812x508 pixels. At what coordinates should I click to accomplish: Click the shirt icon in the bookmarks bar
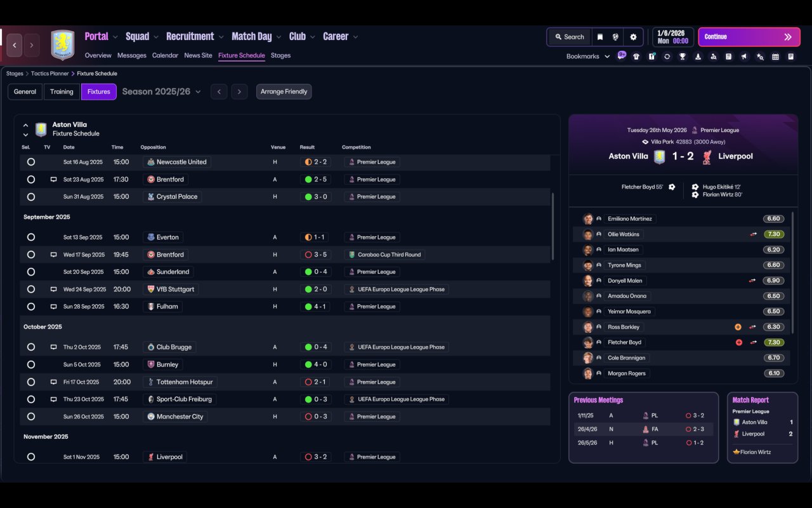(x=636, y=57)
